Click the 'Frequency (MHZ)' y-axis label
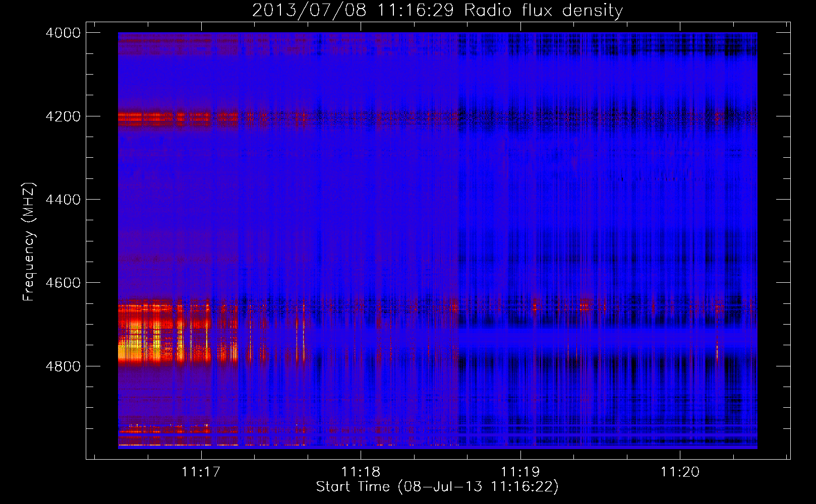 (29, 242)
